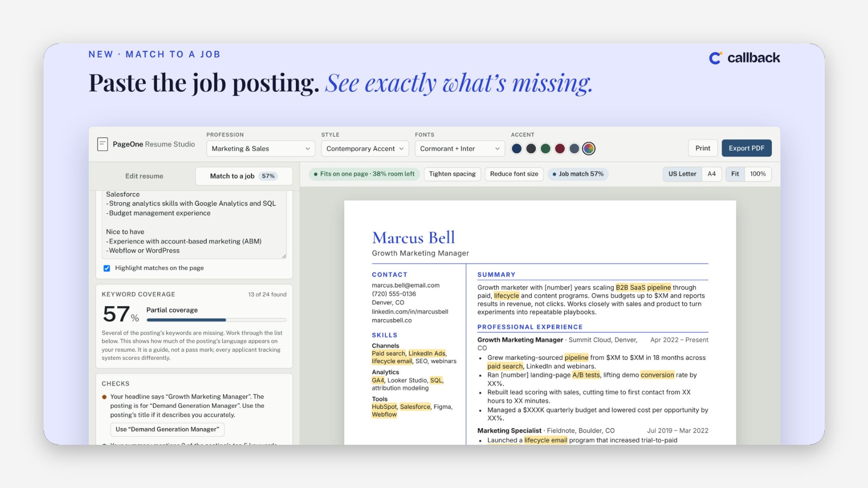Screen dimensions: 868x488
Task: Uncheck Highlight matches on the page
Action: (x=107, y=268)
